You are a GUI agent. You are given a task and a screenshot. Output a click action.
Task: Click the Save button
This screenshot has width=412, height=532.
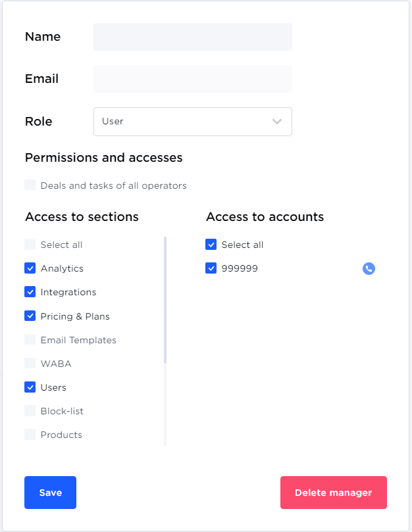click(x=50, y=493)
